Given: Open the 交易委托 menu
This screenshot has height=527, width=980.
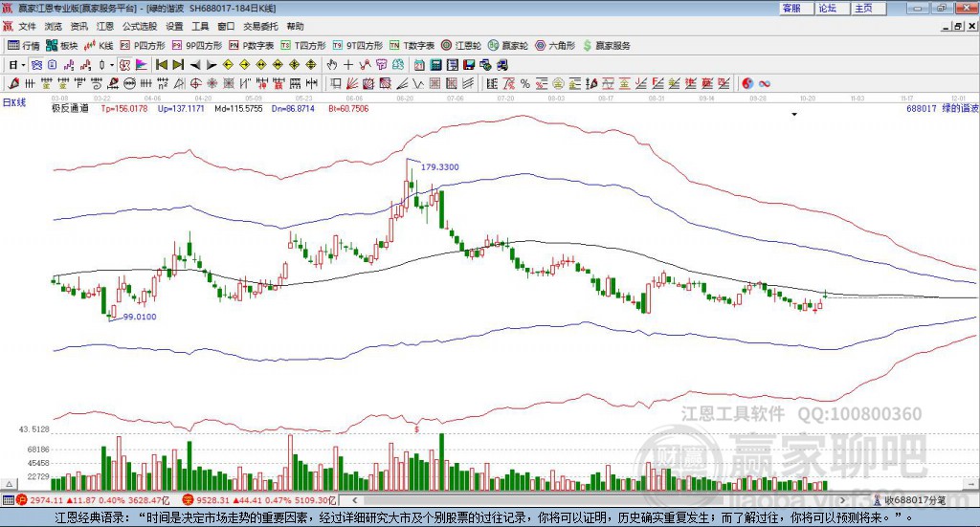Looking at the screenshot, I should click(x=260, y=27).
